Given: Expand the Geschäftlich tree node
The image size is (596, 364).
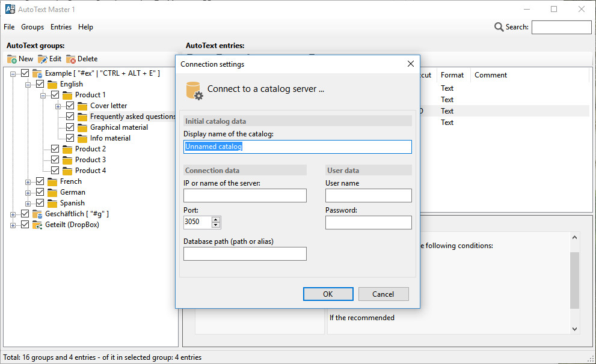Looking at the screenshot, I should [x=13, y=215].
